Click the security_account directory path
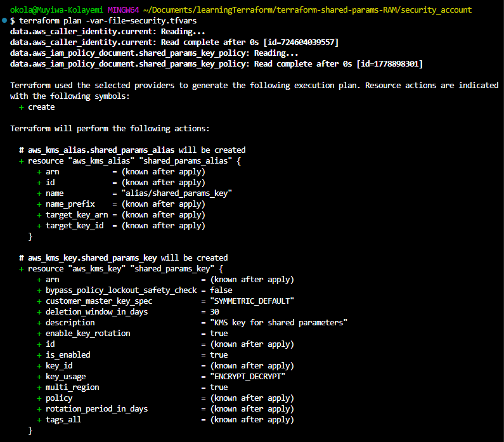Screen dimensions: 504x442 click(x=307, y=10)
